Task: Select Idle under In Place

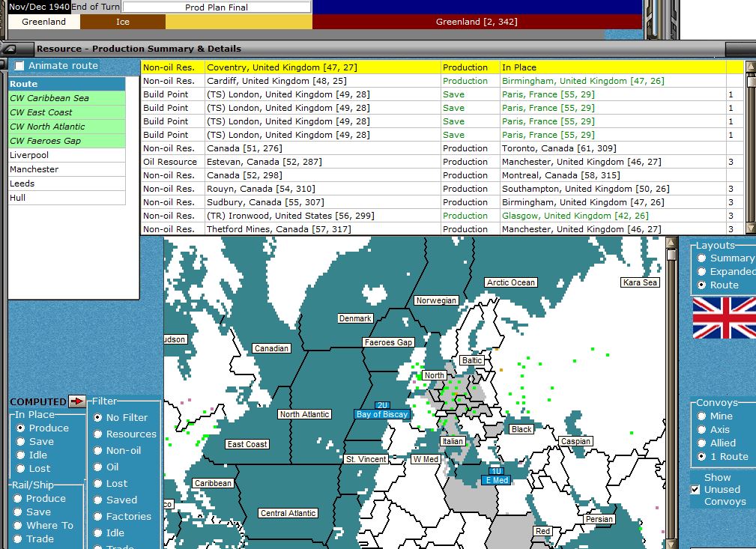Action: 20,455
